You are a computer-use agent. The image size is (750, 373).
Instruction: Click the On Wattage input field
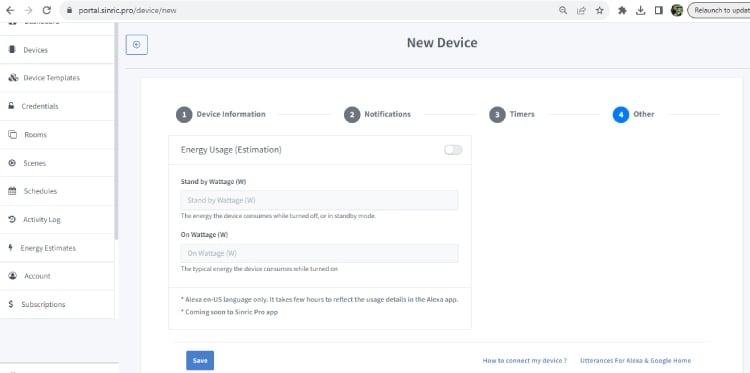coord(319,253)
